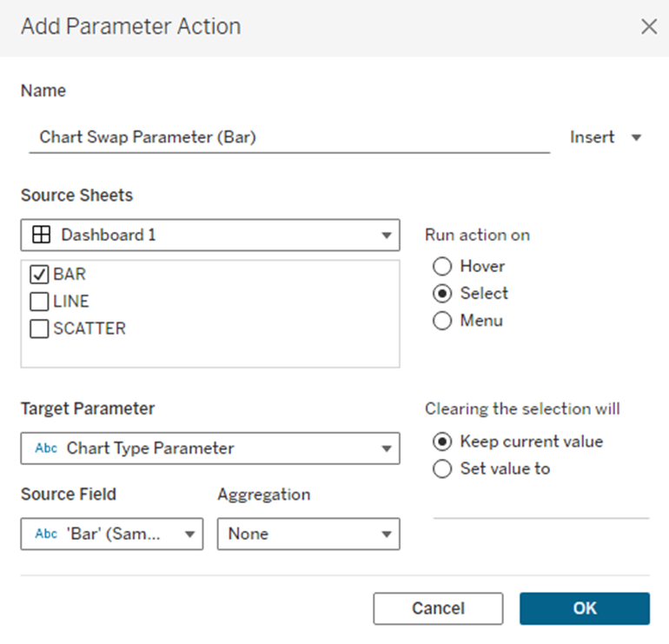Choose Menu as run action trigger
669x644 pixels.
pos(442,321)
